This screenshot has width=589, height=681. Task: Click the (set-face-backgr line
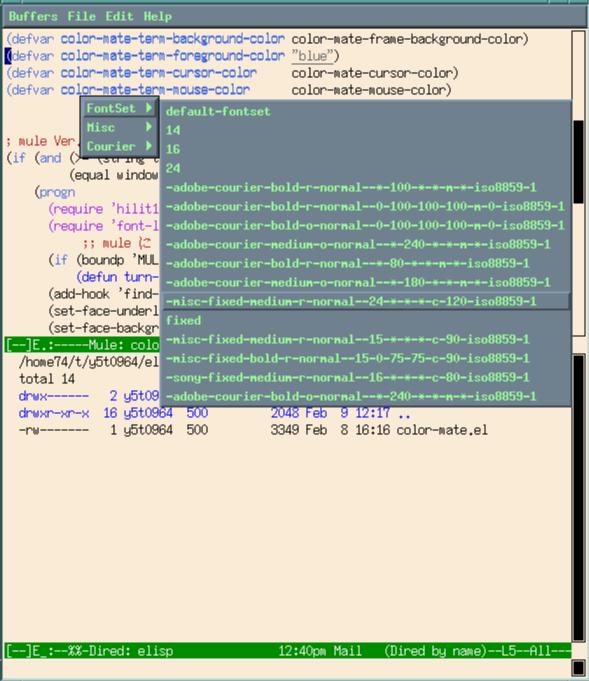tap(103, 328)
